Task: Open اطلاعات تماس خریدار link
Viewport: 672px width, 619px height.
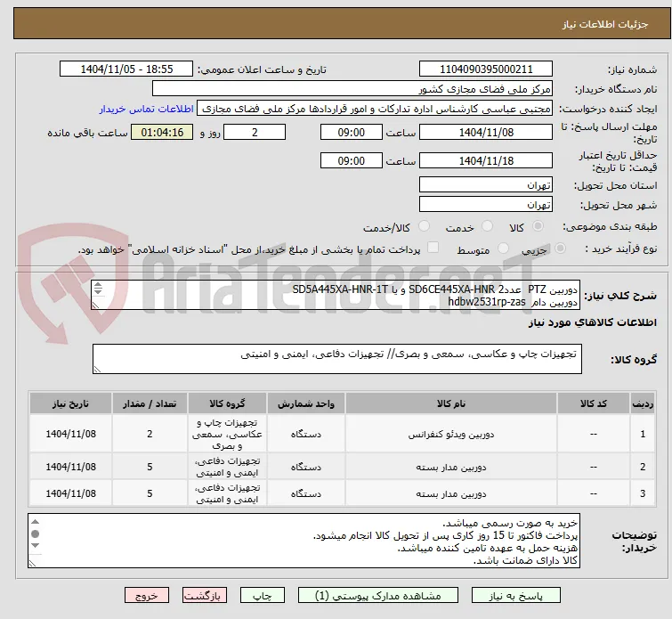Action: [147, 109]
